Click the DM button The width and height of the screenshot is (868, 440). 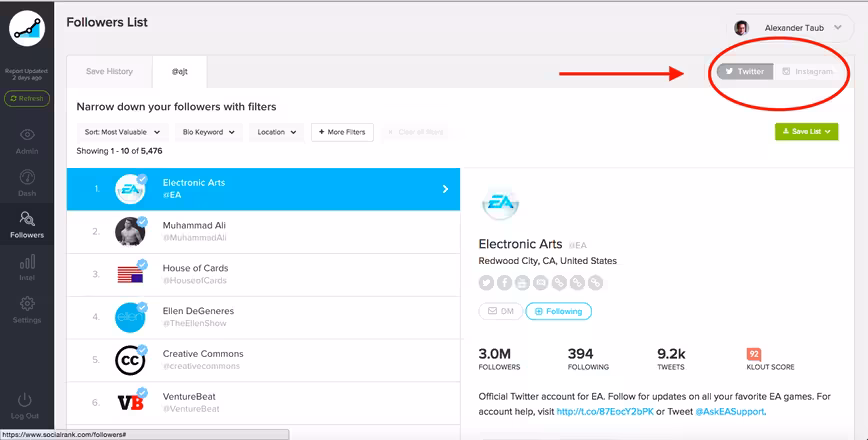500,311
